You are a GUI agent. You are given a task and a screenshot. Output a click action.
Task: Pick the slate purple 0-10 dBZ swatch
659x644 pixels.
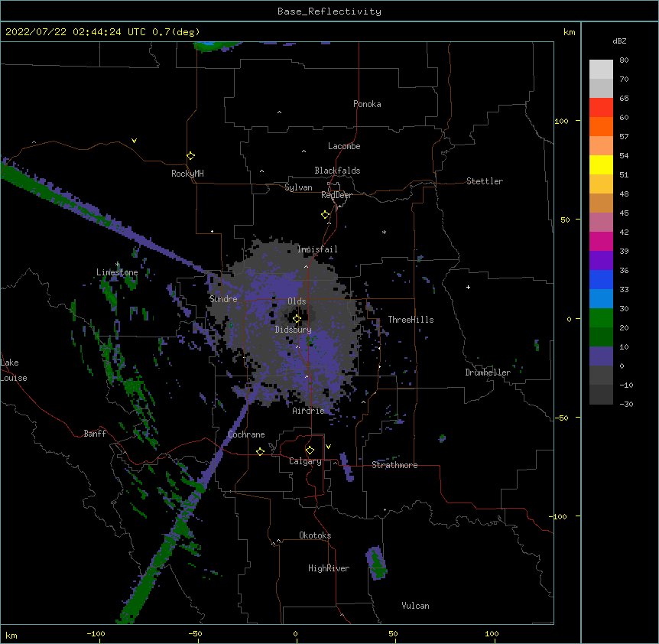(x=601, y=356)
